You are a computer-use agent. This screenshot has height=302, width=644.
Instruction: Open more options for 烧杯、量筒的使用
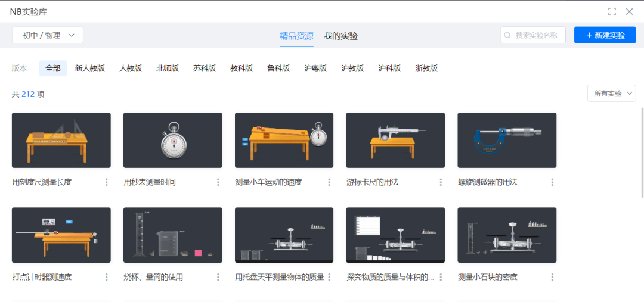click(x=218, y=277)
